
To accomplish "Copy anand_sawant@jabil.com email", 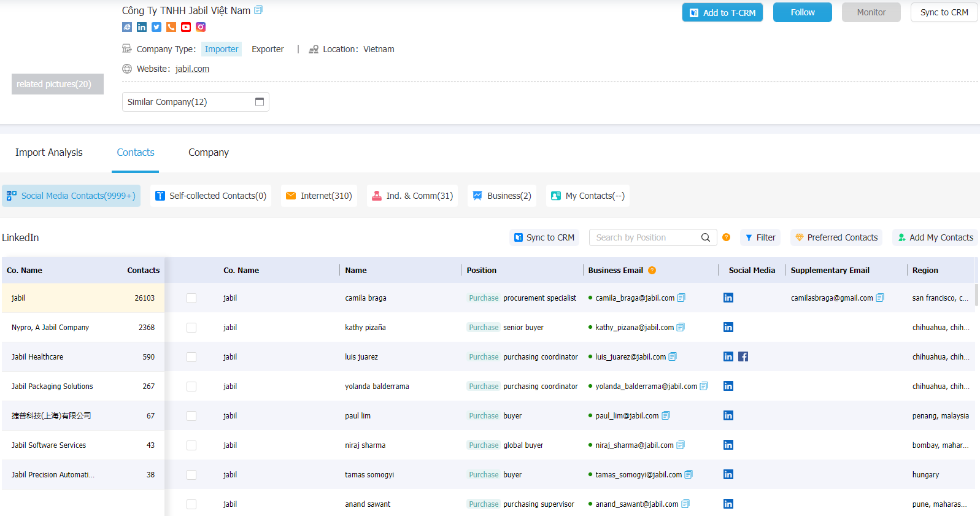I will point(685,504).
